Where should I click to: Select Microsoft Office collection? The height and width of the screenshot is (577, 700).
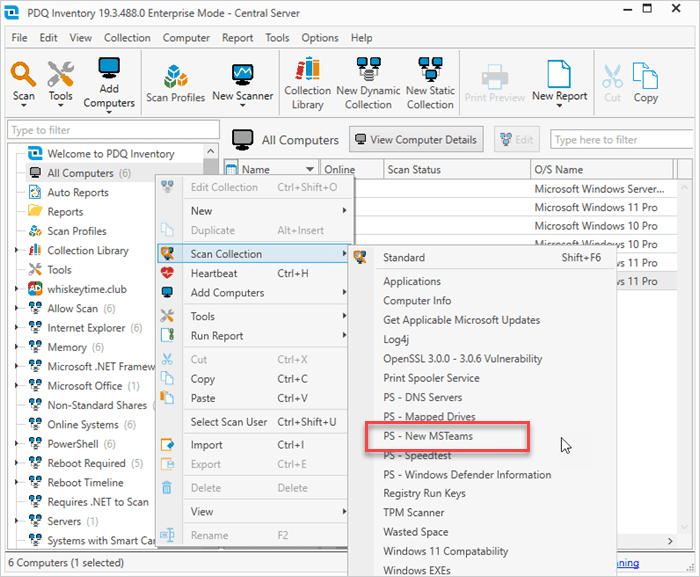85,386
